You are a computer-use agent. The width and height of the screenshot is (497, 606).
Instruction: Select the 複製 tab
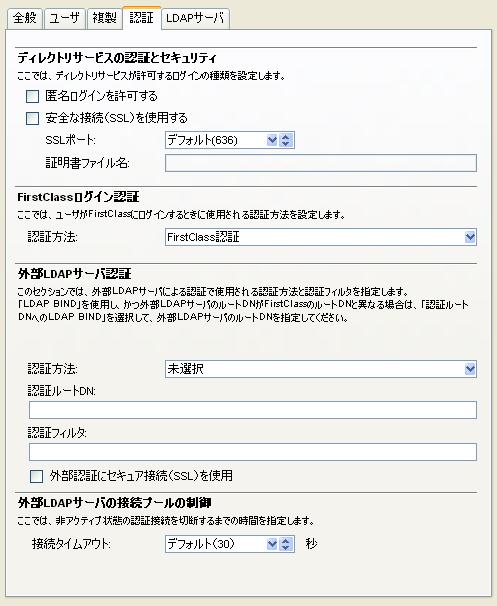click(x=104, y=18)
